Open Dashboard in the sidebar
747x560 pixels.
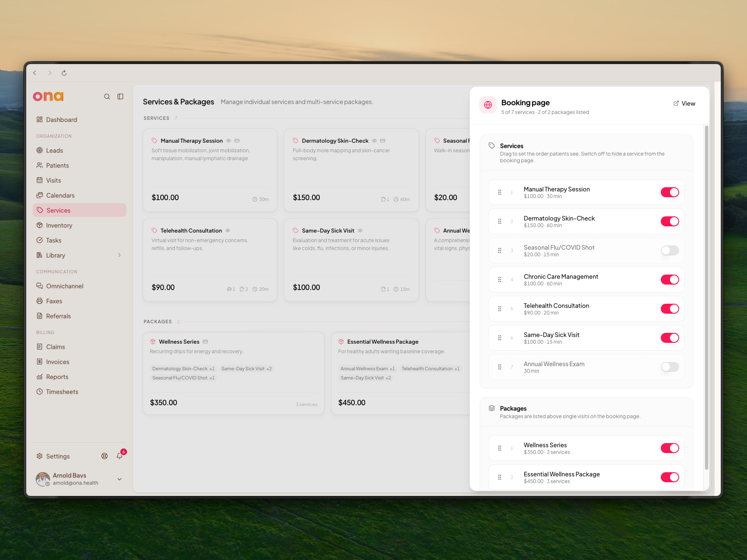pos(79,120)
